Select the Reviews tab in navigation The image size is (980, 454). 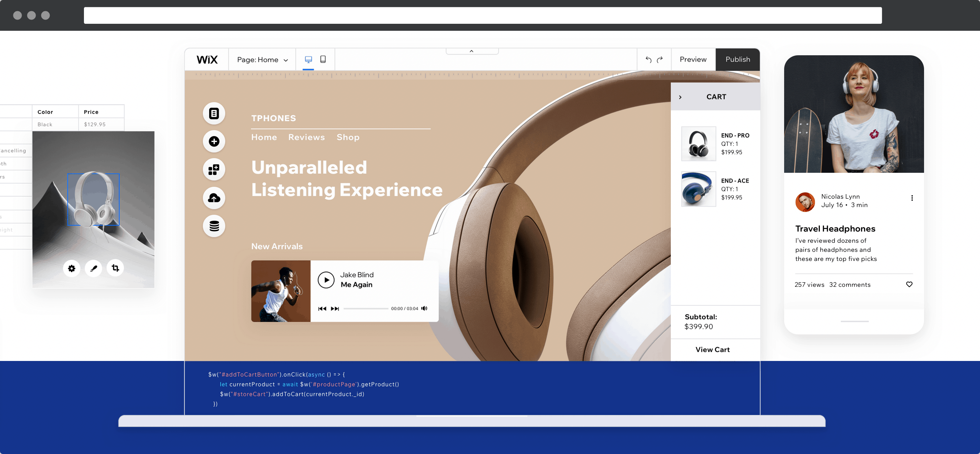pyautogui.click(x=306, y=136)
